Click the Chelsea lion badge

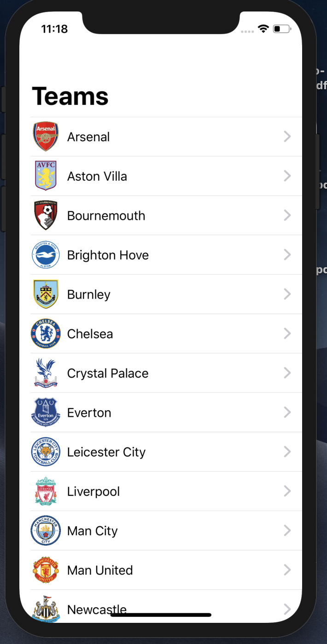click(46, 333)
